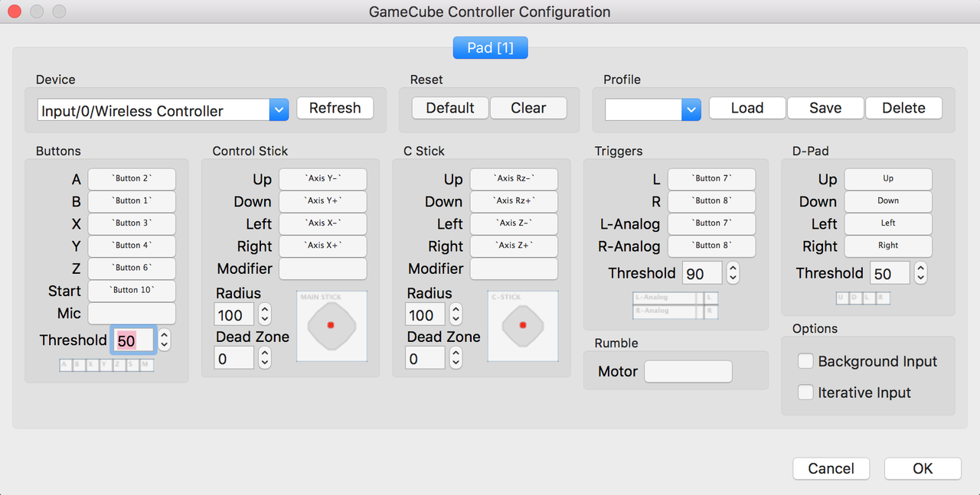Image resolution: width=980 pixels, height=495 pixels.
Task: Remap the B button binding
Action: [132, 201]
